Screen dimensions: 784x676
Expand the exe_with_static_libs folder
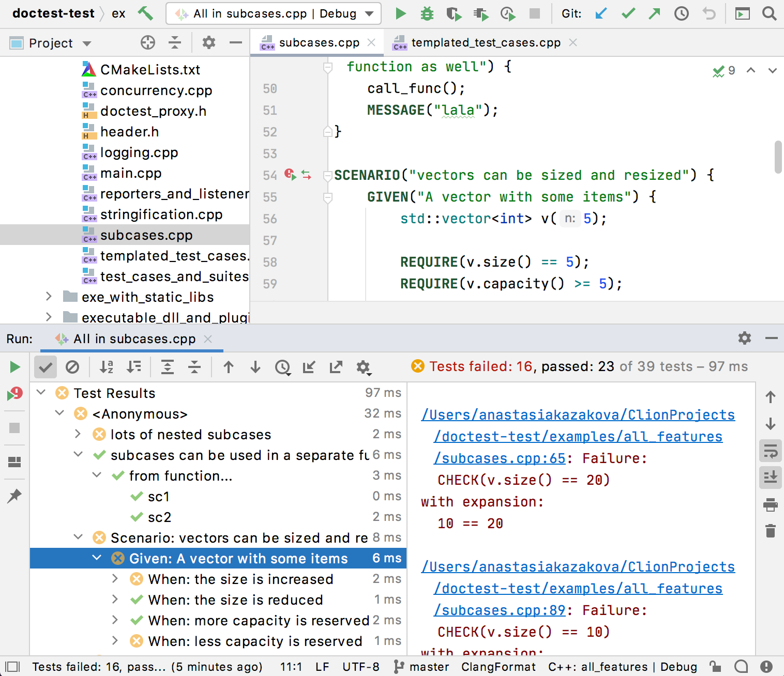coord(49,297)
